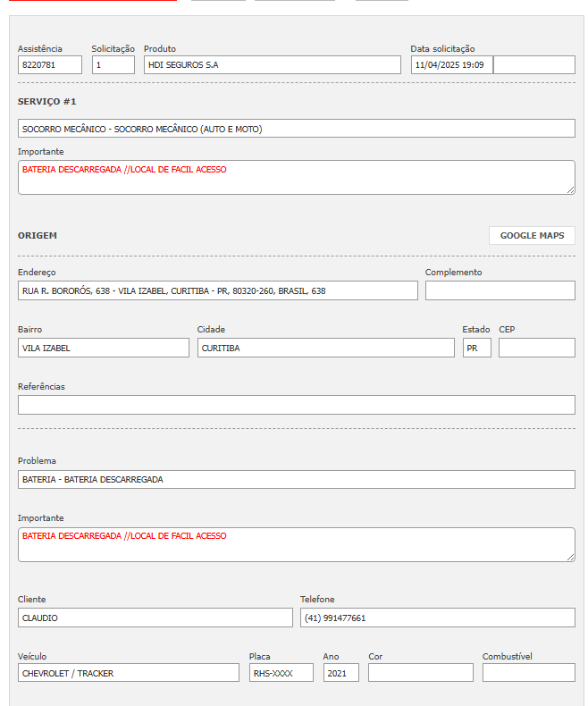Select the Cliente field with Claudio
The height and width of the screenshot is (706, 588).
click(x=155, y=618)
